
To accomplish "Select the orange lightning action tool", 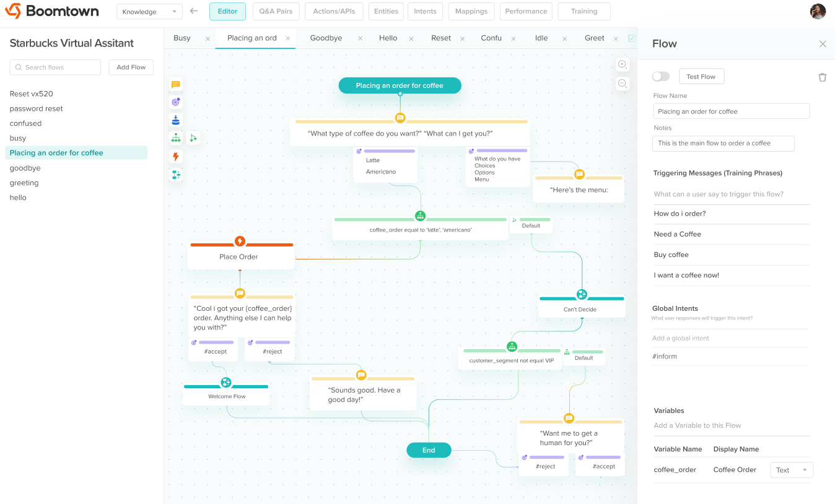I will point(176,157).
